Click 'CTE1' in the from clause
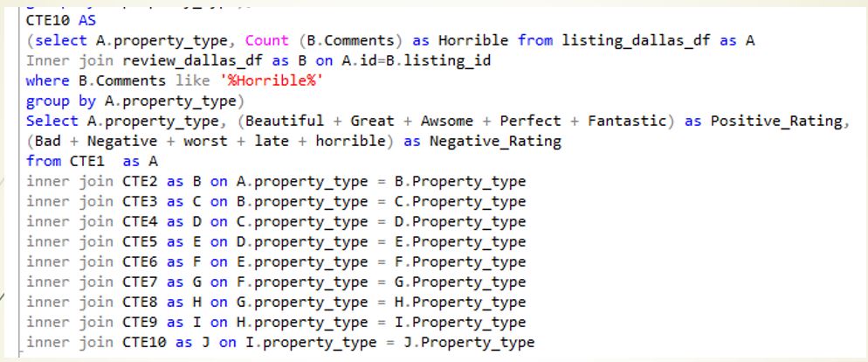The height and width of the screenshot is (362, 868). tap(86, 161)
